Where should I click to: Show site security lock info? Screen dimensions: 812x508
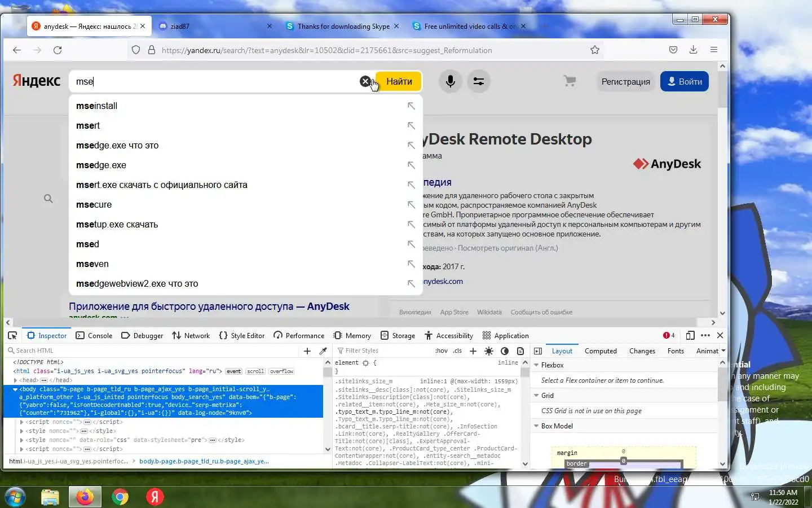pos(151,50)
